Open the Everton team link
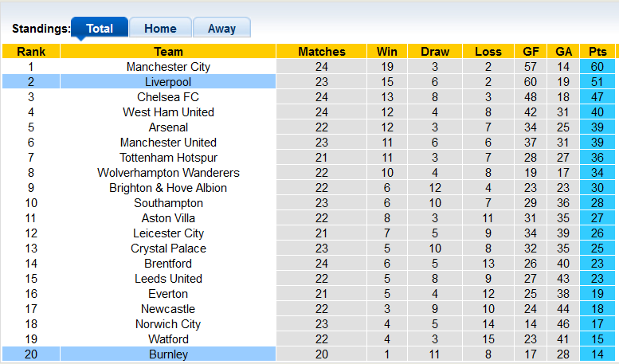This screenshot has width=619, height=364. 168,294
